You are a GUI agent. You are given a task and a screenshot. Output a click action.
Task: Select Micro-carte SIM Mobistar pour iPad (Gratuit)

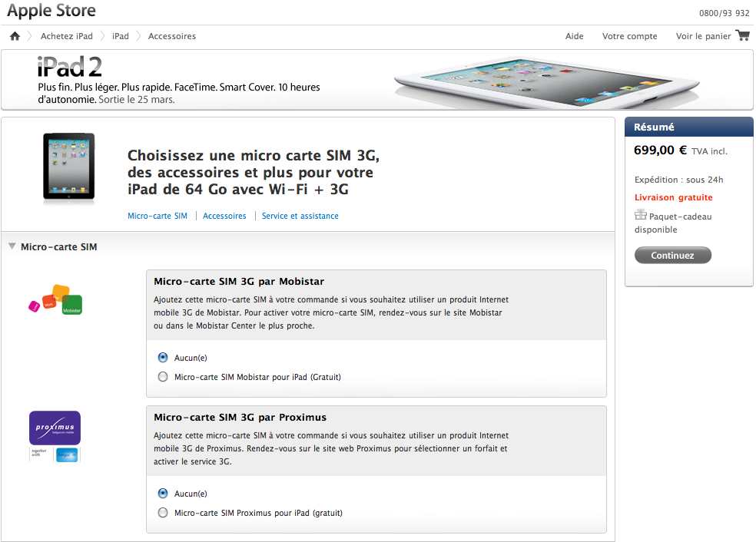pyautogui.click(x=163, y=377)
